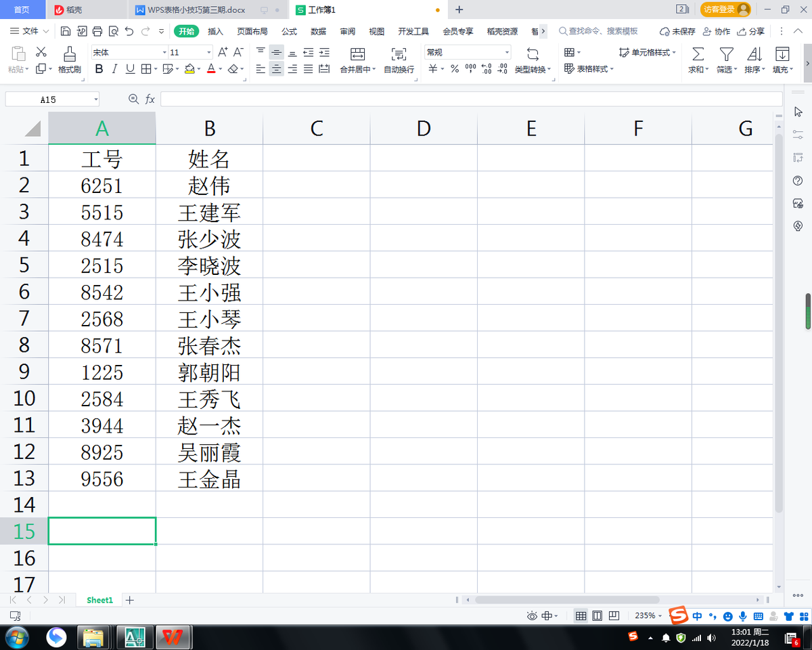Viewport: 812px width, 650px height.
Task: Click the red font color A swatch
Action: point(210,68)
